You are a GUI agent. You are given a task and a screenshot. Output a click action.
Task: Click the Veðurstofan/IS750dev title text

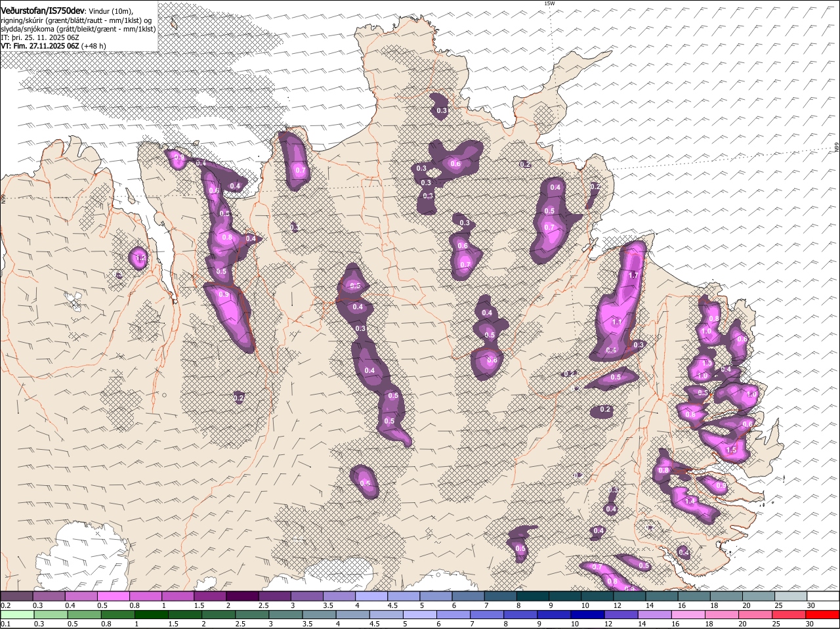tap(43, 11)
